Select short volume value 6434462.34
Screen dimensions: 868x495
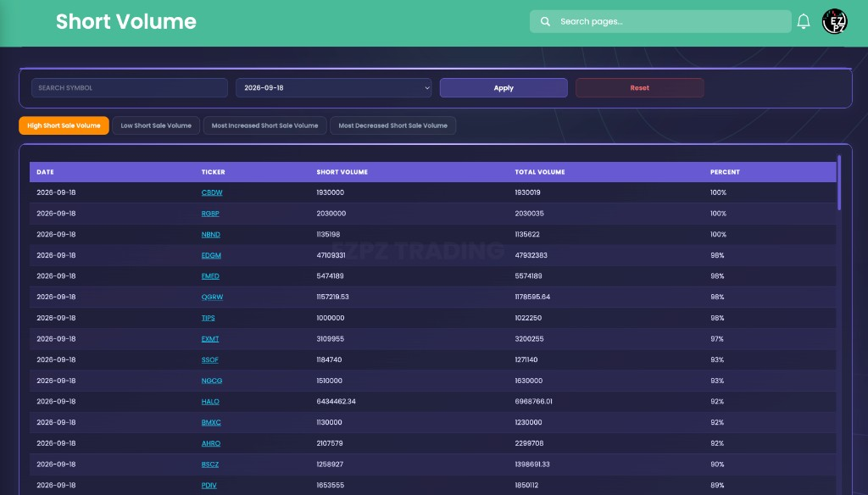pyautogui.click(x=336, y=402)
